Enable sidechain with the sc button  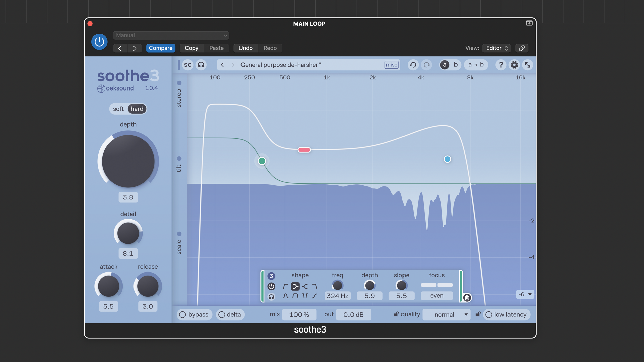187,65
